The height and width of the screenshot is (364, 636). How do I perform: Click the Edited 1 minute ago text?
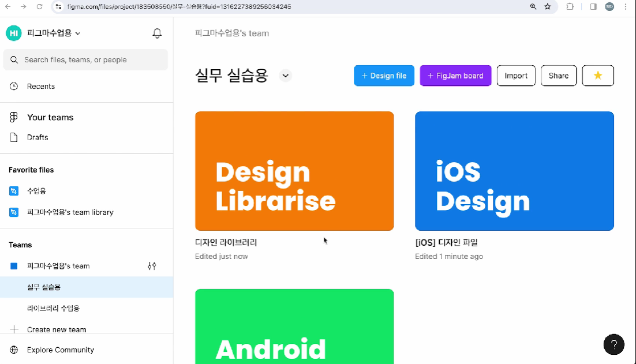[x=449, y=257]
